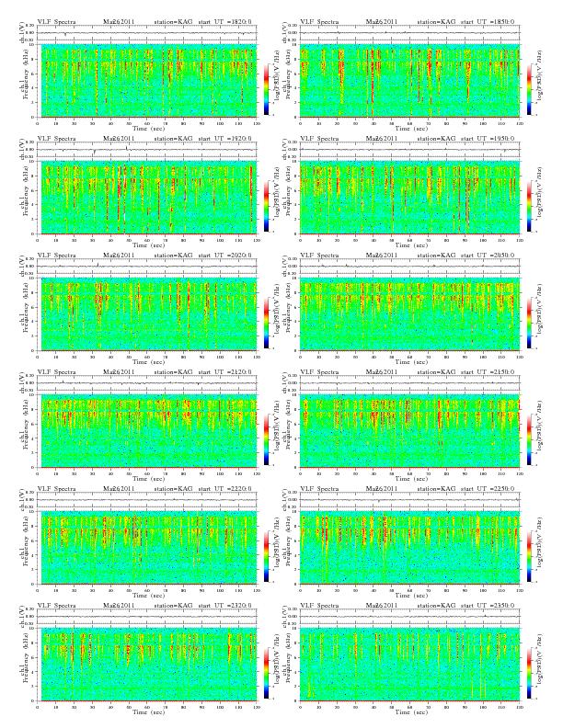Click the PSD color bar of the 1950:0 panel

(530, 206)
